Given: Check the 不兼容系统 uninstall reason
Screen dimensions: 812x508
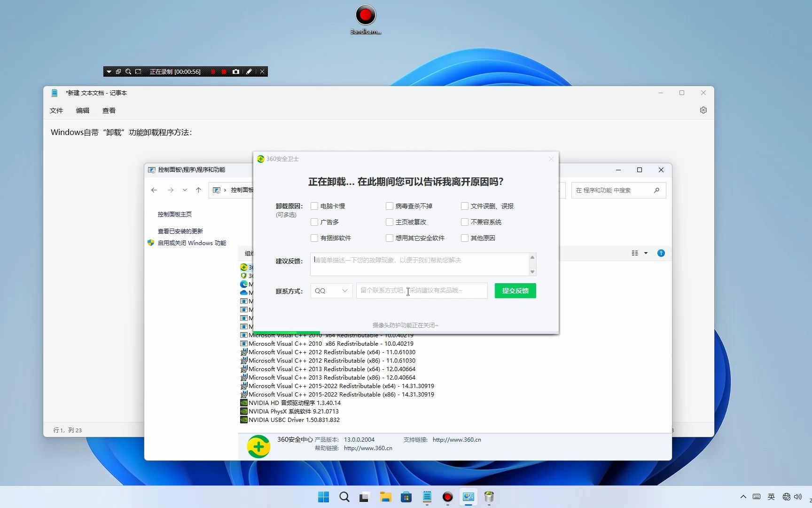Looking at the screenshot, I should [x=465, y=222].
